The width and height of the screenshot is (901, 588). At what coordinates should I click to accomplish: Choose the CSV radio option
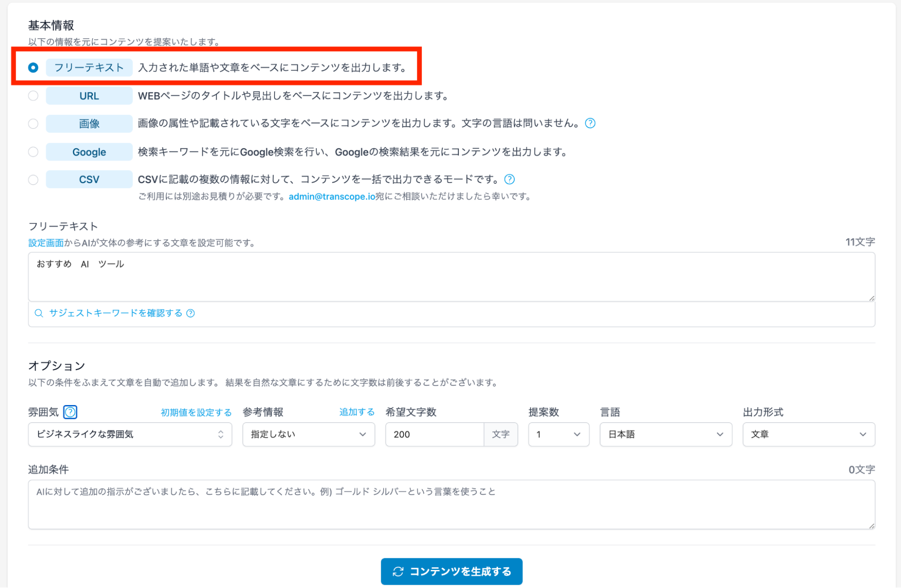click(33, 180)
